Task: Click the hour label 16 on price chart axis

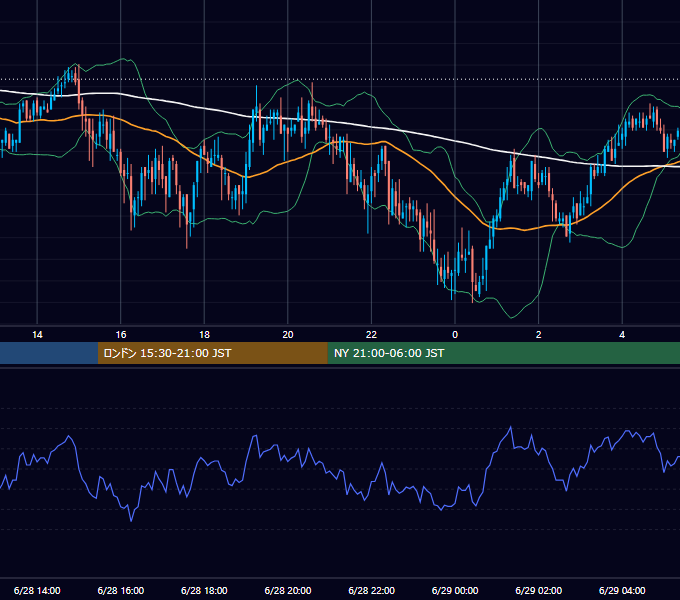Action: coord(121,335)
